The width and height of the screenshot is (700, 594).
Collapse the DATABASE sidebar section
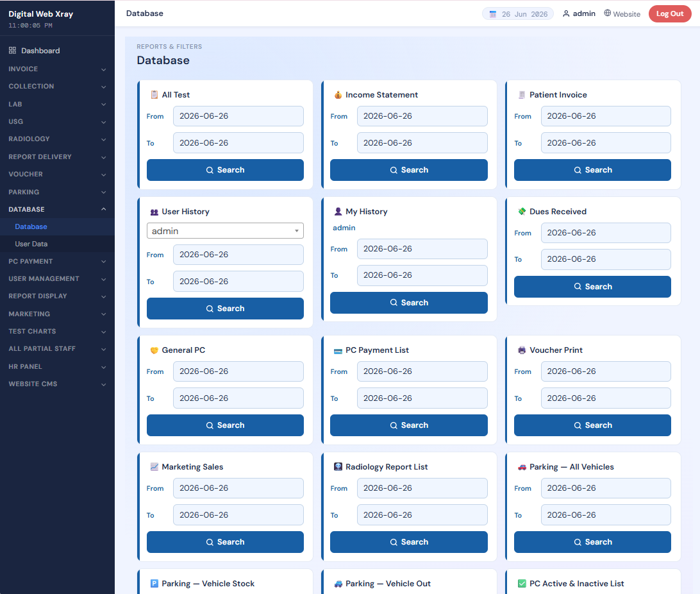[x=57, y=210]
